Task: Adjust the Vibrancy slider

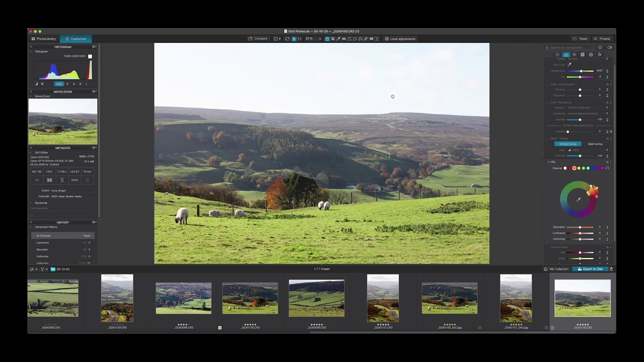Action: (x=580, y=89)
